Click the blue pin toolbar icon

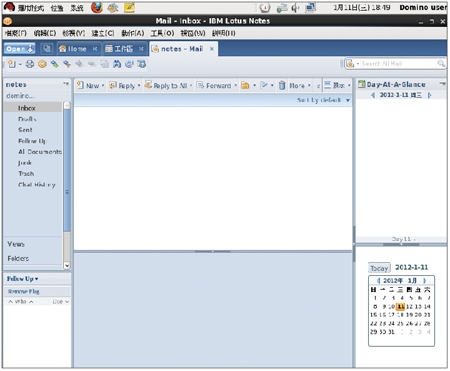[x=67, y=64]
